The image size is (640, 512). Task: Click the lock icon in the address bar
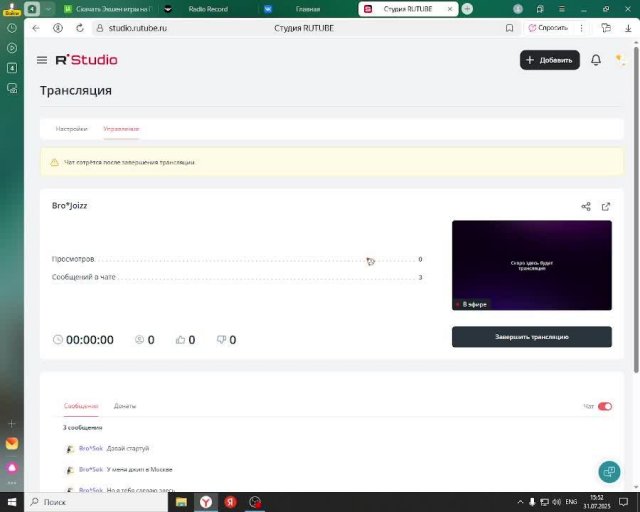coord(100,28)
